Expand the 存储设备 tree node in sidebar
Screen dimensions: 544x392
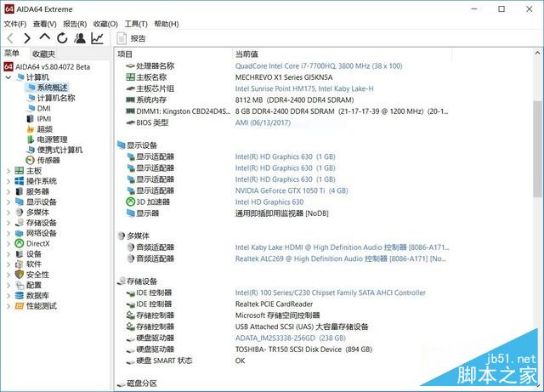click(x=8, y=223)
